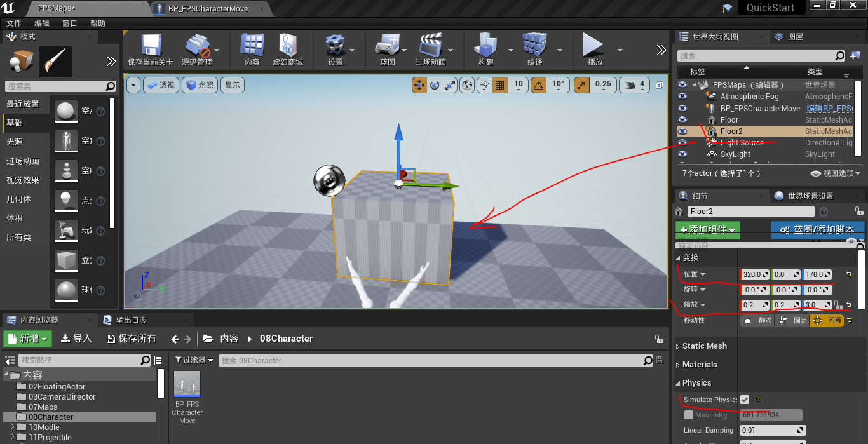Open the 文件 menu
868x444 pixels.
click(x=14, y=23)
